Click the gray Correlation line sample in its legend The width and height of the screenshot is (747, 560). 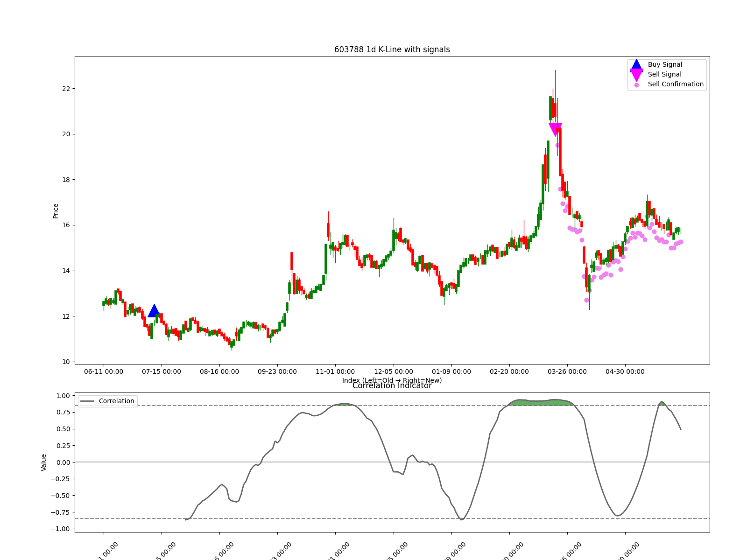click(x=87, y=401)
